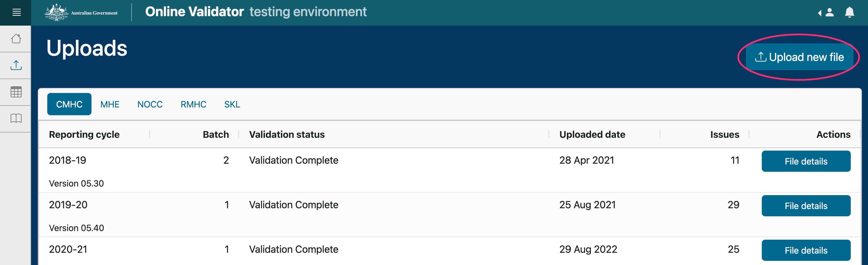
Task: Show notifications using the bell icon
Action: pos(849,13)
